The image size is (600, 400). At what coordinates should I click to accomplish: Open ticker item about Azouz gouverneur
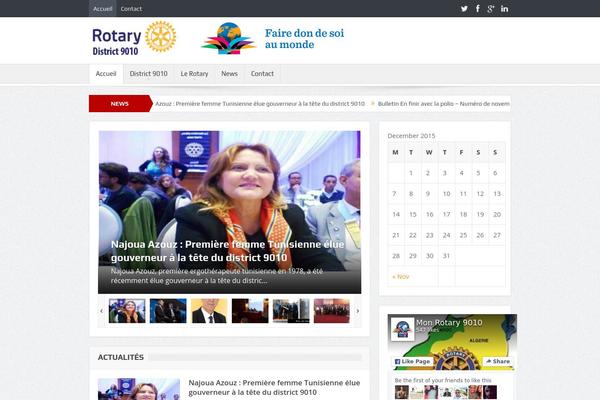click(x=260, y=104)
